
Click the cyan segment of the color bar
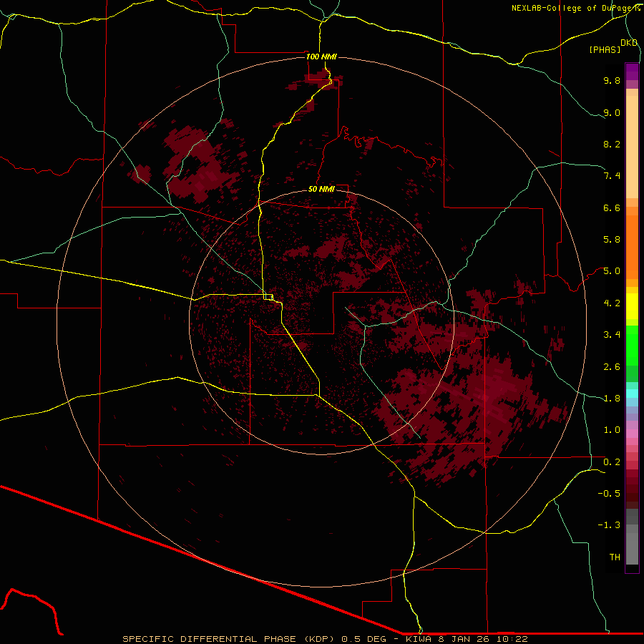pyautogui.click(x=632, y=394)
